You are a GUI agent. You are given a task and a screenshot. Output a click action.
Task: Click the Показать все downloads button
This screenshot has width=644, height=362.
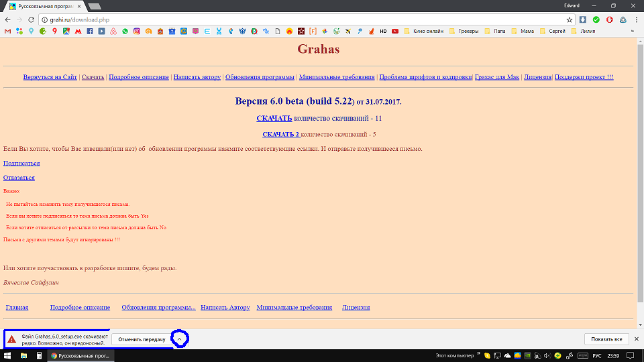click(x=606, y=339)
